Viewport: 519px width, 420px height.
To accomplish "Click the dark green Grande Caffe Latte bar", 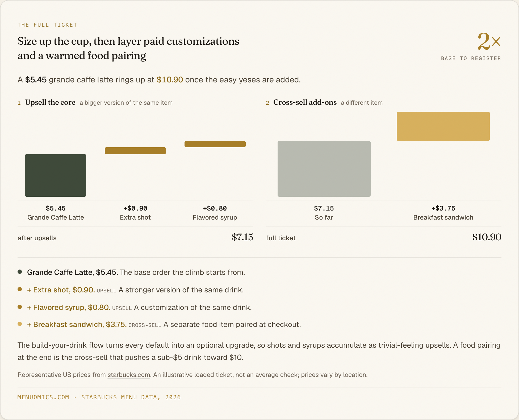I will (x=56, y=175).
